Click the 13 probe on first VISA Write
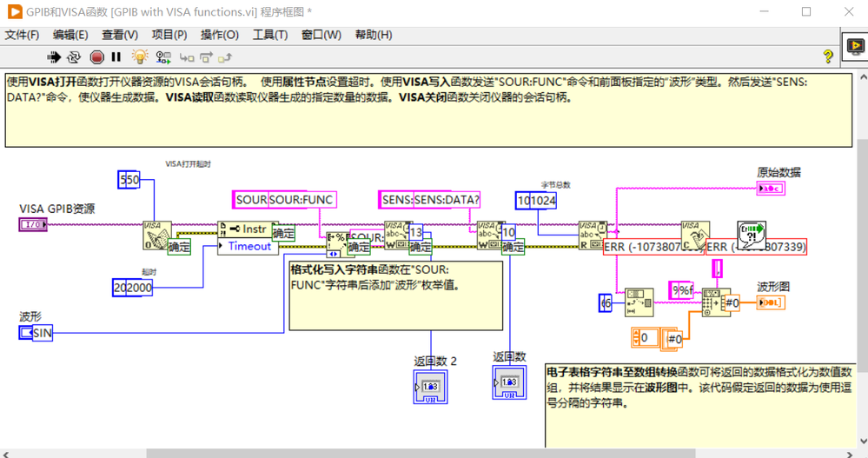 click(x=415, y=232)
